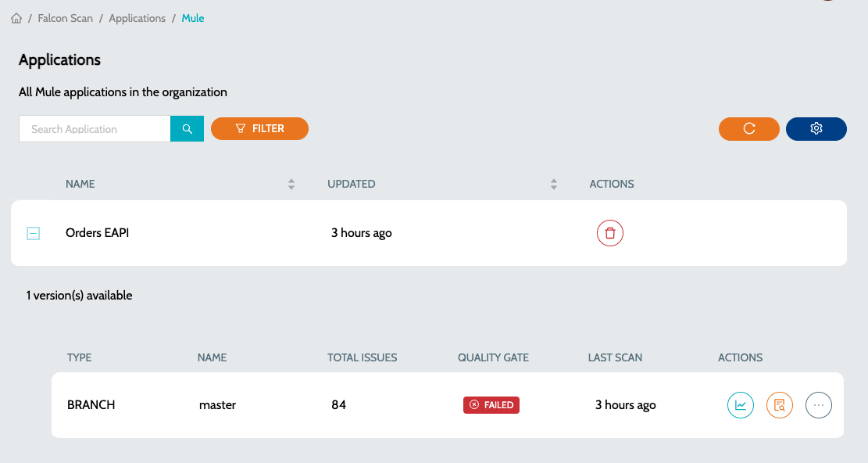Image resolution: width=868 pixels, height=463 pixels.
Task: Delete the Orders EAPI application
Action: coord(610,233)
